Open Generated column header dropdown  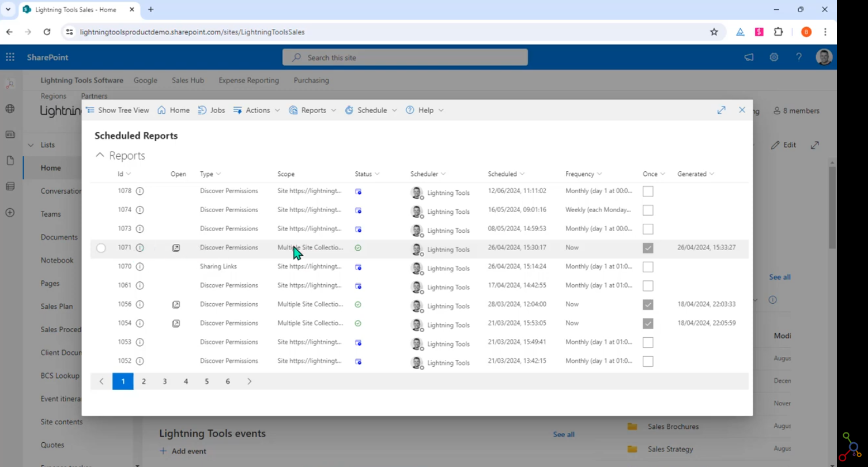[x=712, y=174]
